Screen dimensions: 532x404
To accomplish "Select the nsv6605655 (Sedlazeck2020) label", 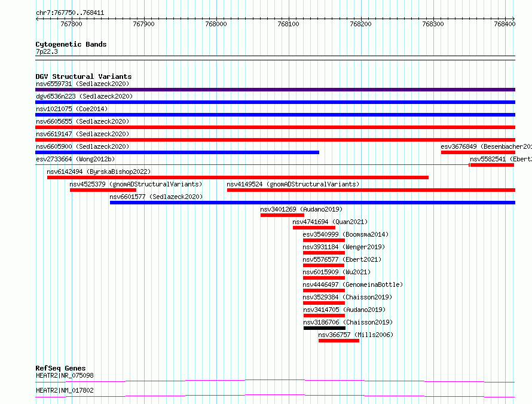I will tap(82, 121).
